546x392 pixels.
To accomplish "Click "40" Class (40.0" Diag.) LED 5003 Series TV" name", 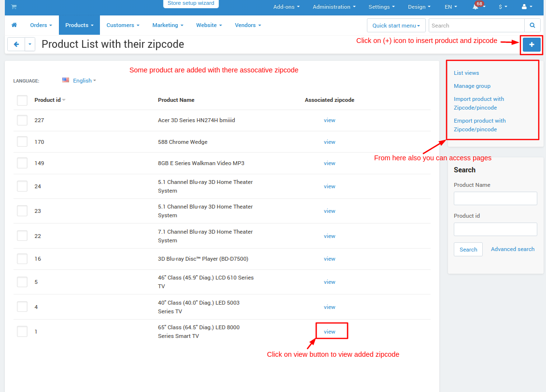I will pyautogui.click(x=199, y=307).
